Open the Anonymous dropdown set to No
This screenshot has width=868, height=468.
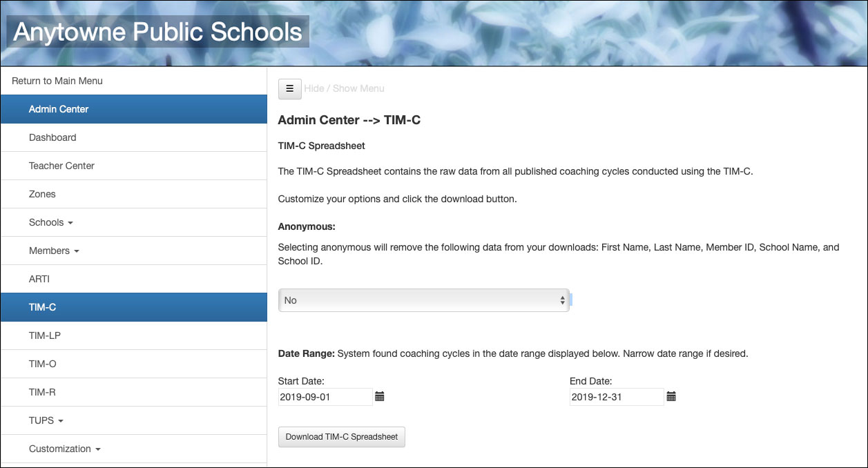coord(423,300)
